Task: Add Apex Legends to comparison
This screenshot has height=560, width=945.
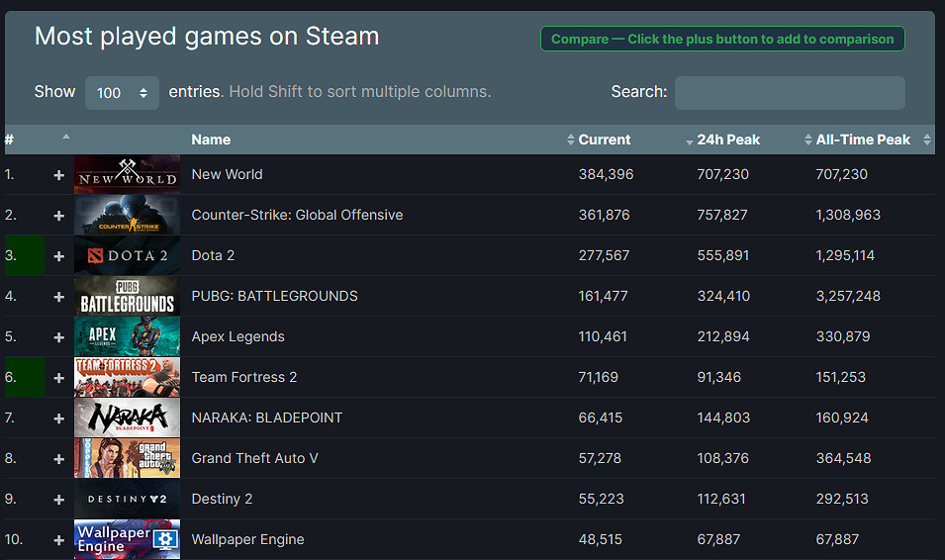Action: click(x=58, y=337)
